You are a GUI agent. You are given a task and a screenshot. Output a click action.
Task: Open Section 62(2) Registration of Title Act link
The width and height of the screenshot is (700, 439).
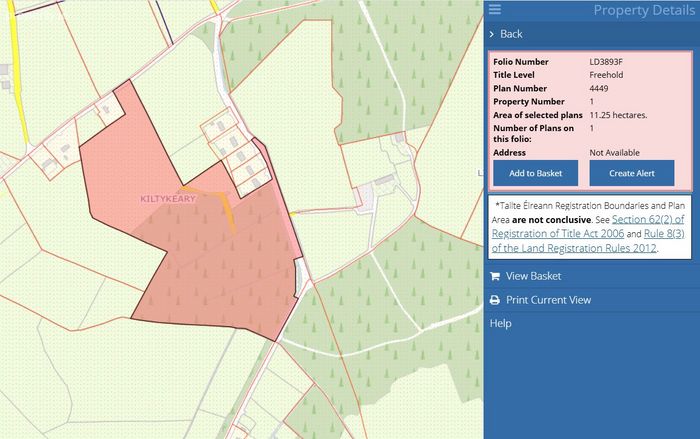(588, 226)
